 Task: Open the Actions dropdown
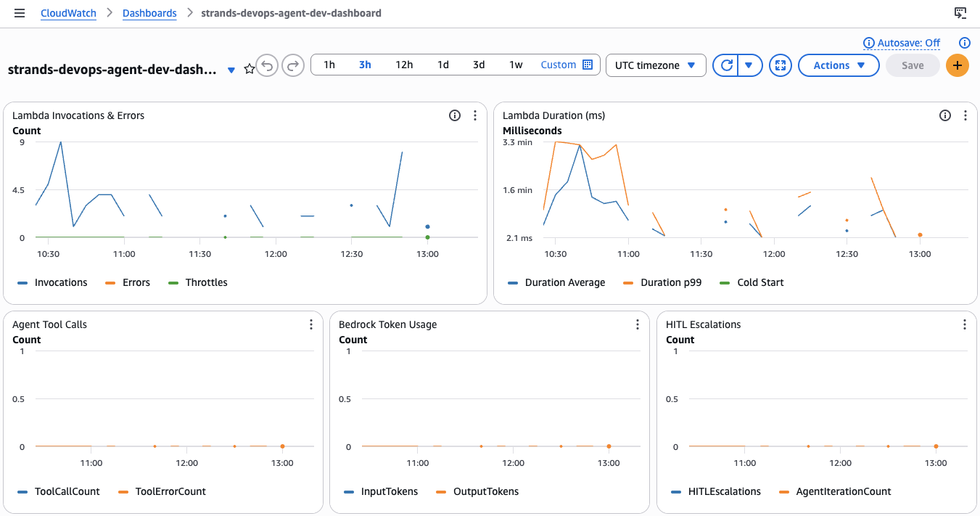(839, 65)
